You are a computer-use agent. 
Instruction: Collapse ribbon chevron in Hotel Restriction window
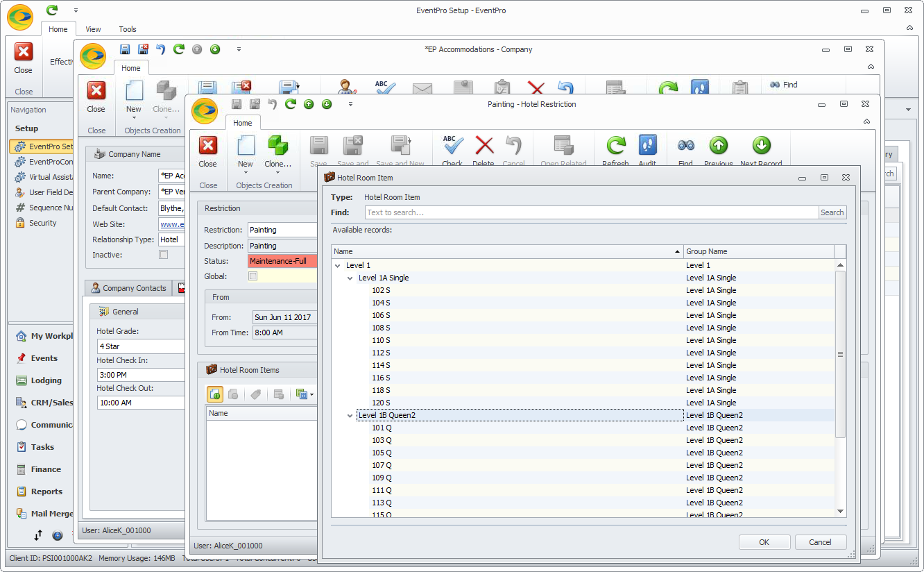click(x=866, y=121)
